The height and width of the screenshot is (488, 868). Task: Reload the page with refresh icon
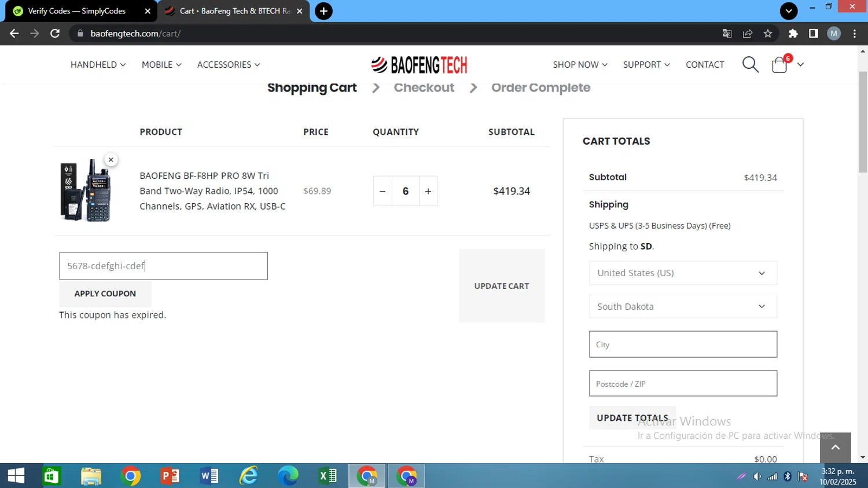point(55,34)
